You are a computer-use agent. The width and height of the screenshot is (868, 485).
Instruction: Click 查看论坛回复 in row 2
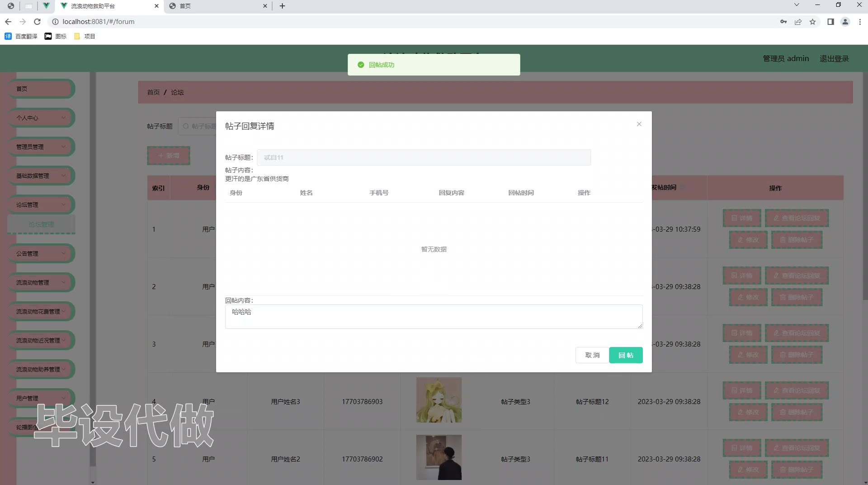(x=797, y=276)
